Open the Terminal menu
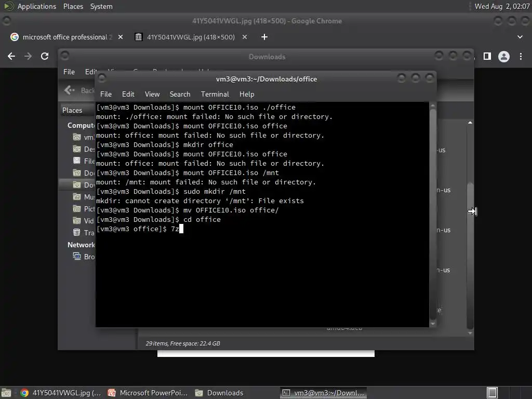Screen dimensions: 532x399 pos(215,95)
